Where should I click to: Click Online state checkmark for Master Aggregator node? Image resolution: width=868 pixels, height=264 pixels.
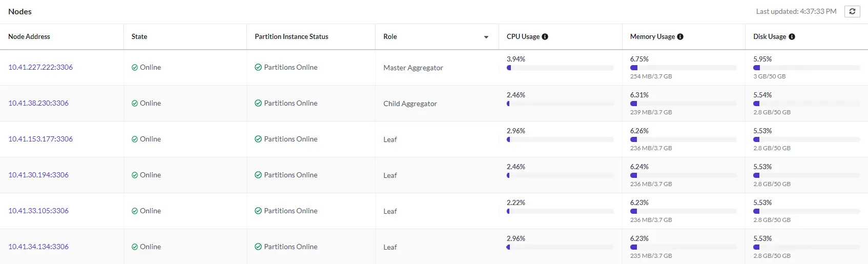pyautogui.click(x=135, y=68)
